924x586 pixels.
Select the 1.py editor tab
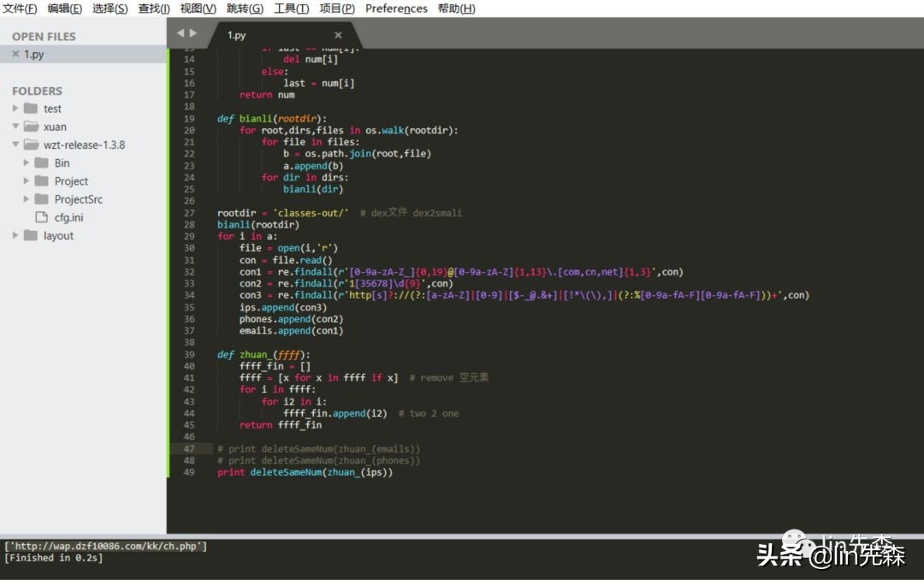pos(283,35)
